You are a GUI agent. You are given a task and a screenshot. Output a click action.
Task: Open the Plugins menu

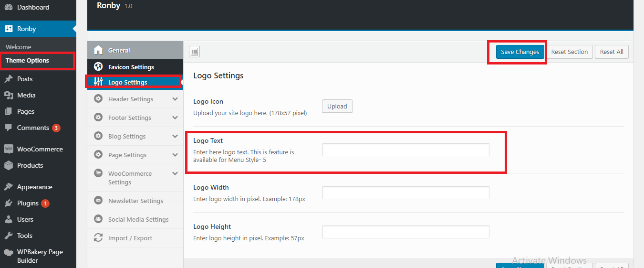[38, 203]
